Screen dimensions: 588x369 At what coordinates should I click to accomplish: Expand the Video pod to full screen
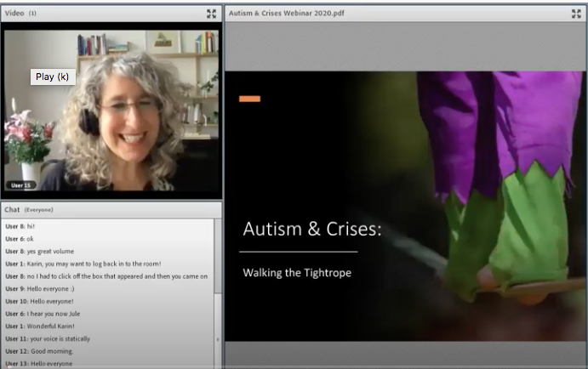(211, 14)
